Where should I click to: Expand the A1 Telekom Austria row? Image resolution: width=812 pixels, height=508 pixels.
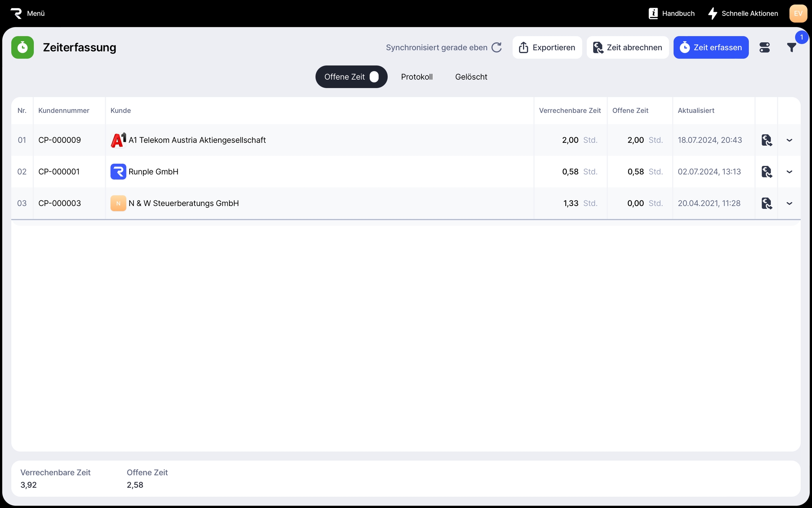coord(789,140)
